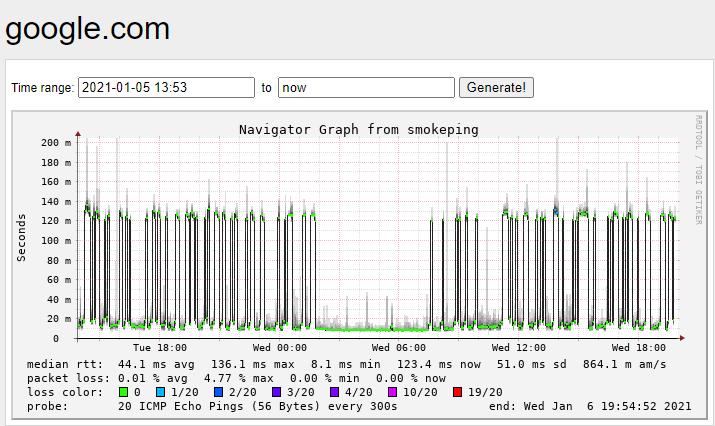Image resolution: width=715 pixels, height=426 pixels.
Task: Click the '4.77 % max' packet loss value
Action: pyautogui.click(x=238, y=379)
